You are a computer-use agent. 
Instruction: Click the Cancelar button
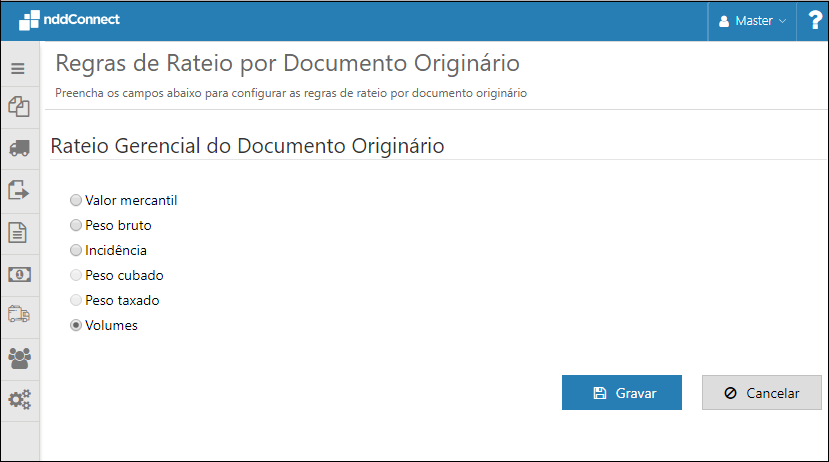(x=762, y=393)
